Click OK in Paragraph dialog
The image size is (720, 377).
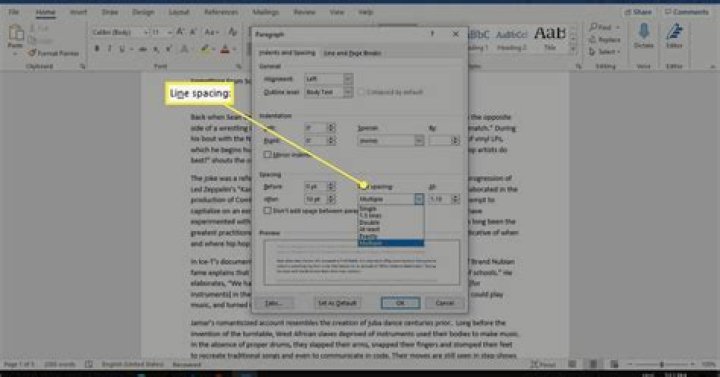click(400, 303)
